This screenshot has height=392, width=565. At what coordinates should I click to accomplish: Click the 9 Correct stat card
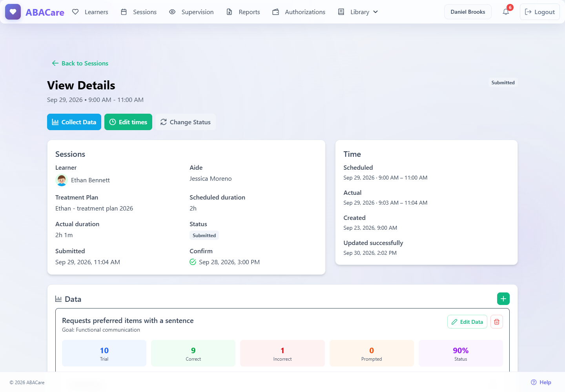193,353
